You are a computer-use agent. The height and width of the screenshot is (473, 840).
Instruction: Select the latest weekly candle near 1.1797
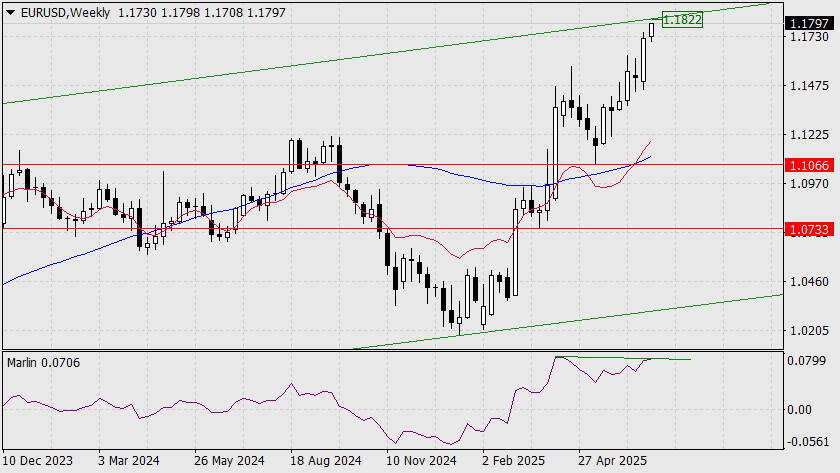(x=652, y=31)
